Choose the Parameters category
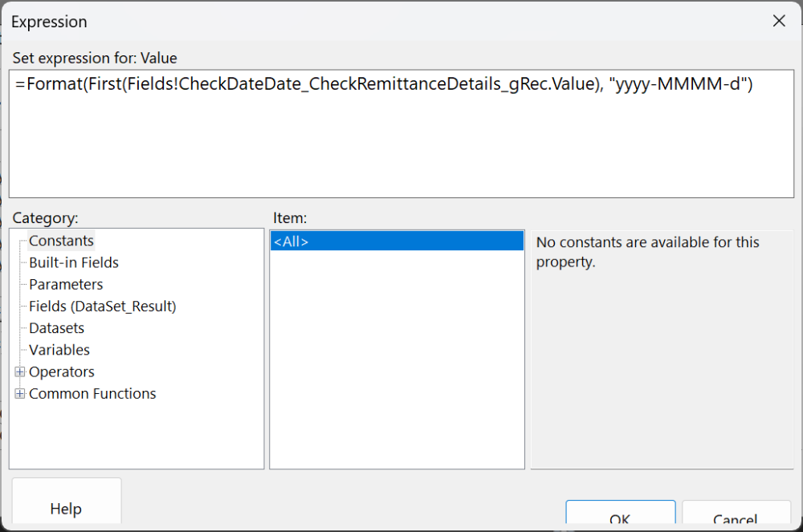Image resolution: width=803 pixels, height=532 pixels. pos(66,284)
